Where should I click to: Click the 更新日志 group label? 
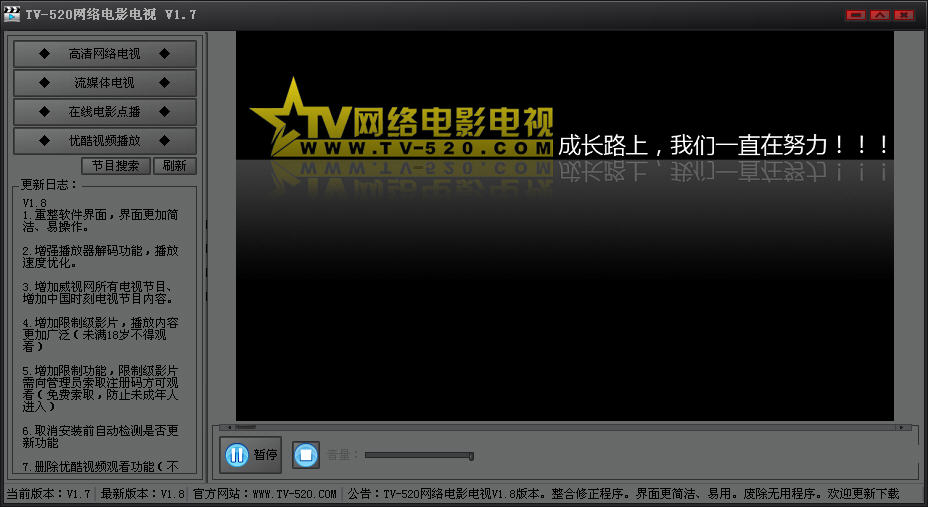click(49, 185)
